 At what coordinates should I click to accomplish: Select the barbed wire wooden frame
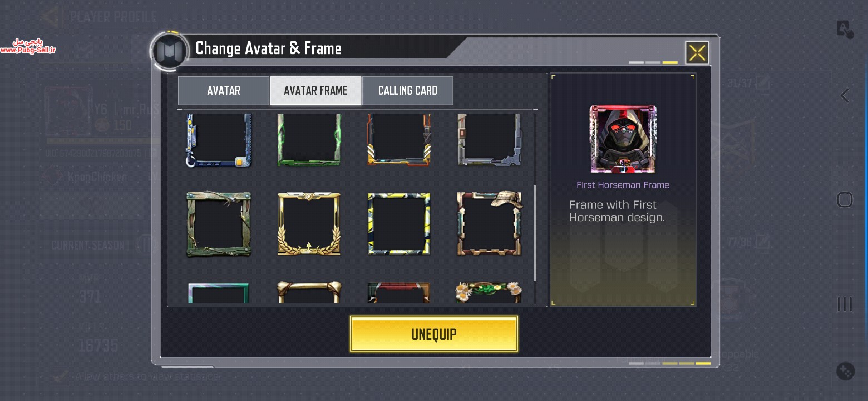pos(219,224)
